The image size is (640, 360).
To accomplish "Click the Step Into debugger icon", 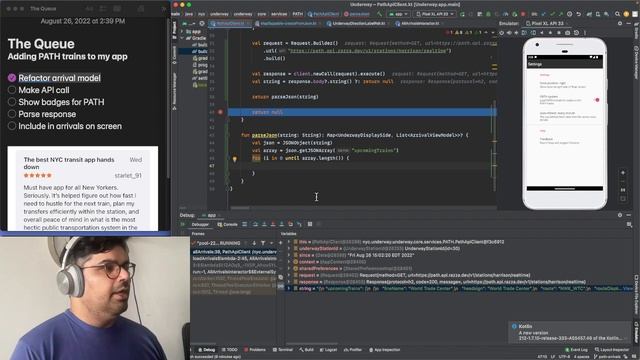I will (x=264, y=224).
